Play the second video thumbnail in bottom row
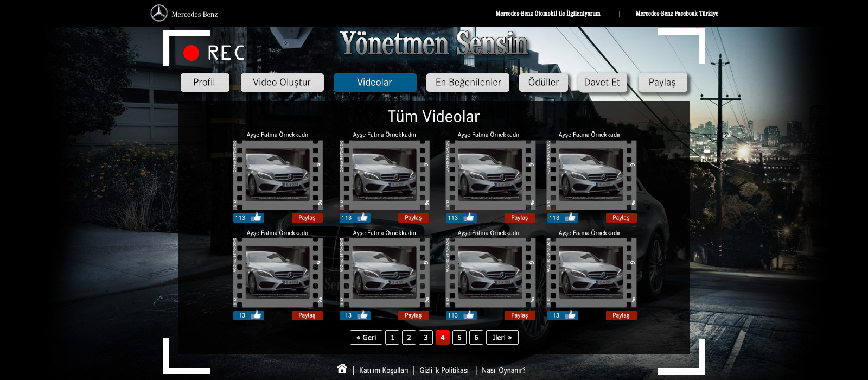This screenshot has height=380, width=868. tap(385, 273)
